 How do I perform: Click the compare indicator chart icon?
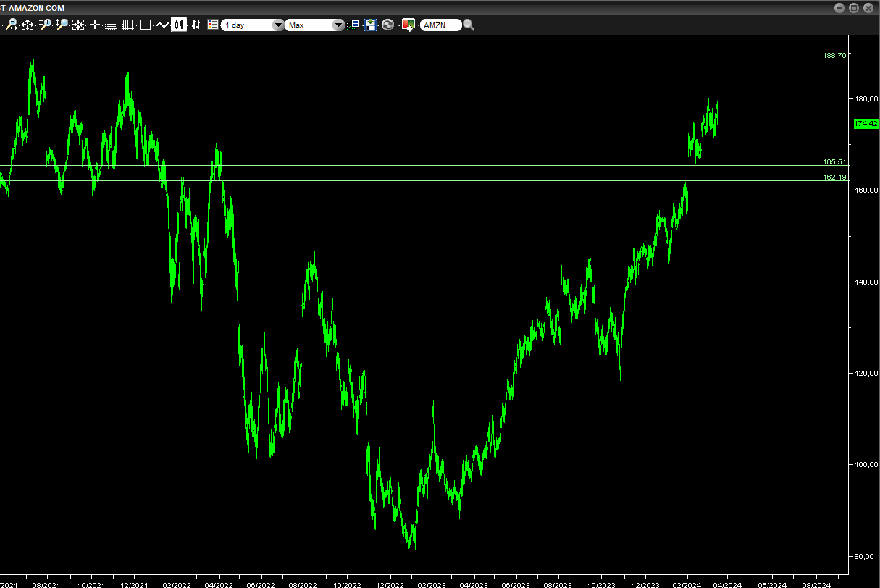click(x=354, y=25)
